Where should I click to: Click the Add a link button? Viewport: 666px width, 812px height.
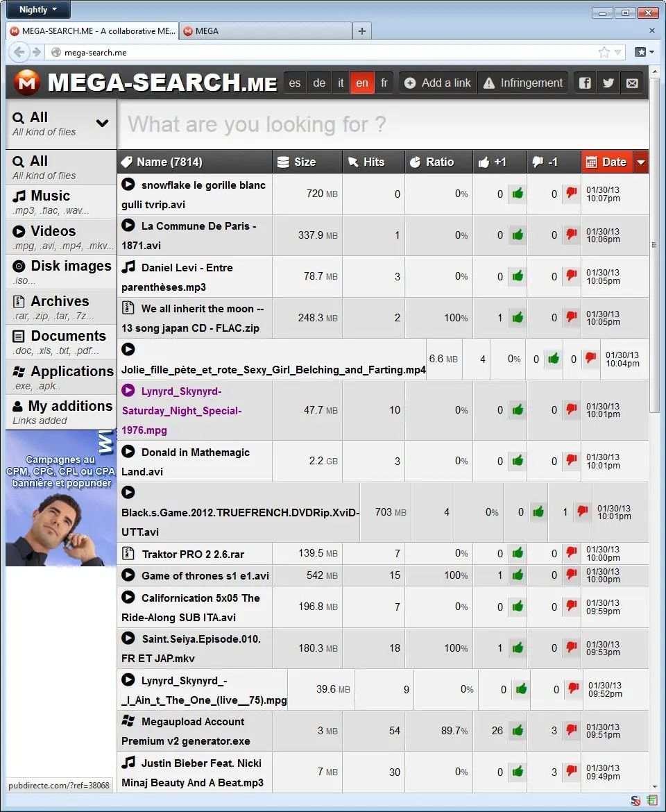pyautogui.click(x=438, y=83)
